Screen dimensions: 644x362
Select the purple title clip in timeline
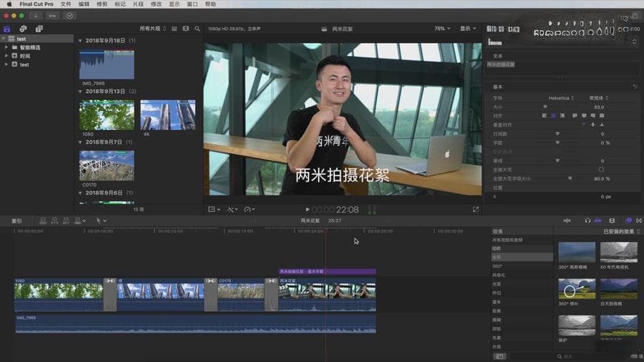[327, 271]
